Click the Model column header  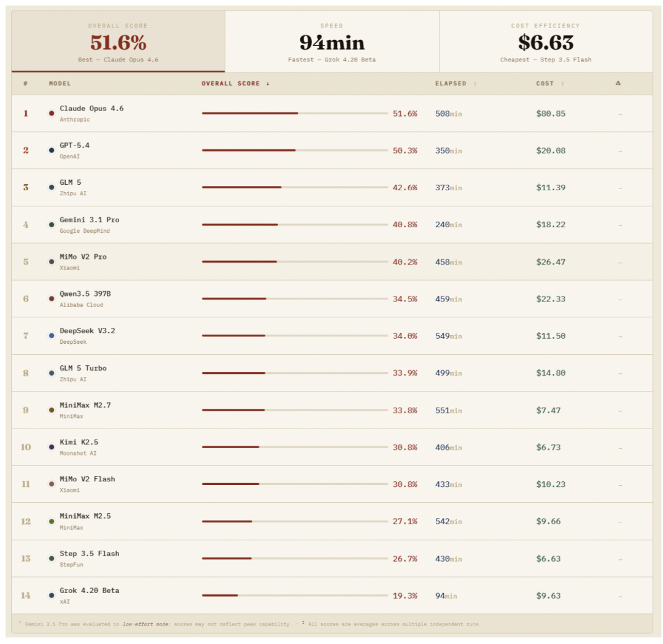tap(60, 83)
